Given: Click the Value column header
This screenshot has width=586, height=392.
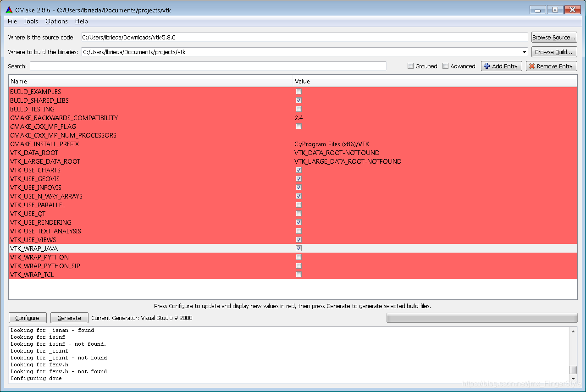Looking at the screenshot, I should [435, 81].
